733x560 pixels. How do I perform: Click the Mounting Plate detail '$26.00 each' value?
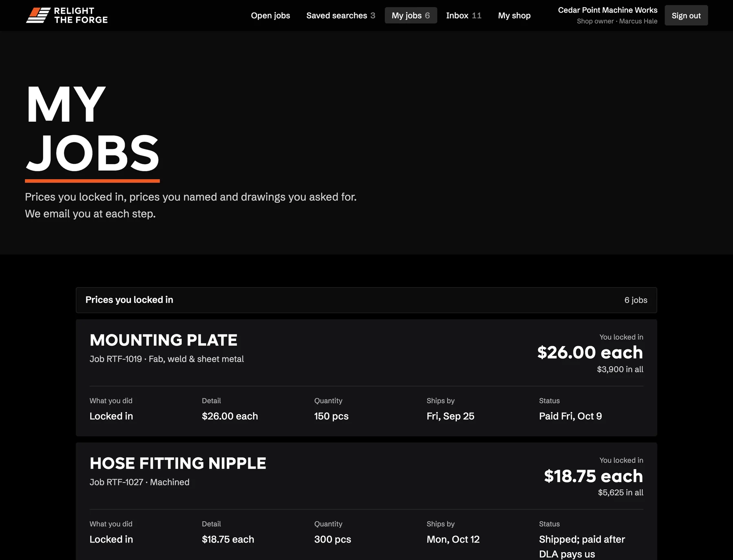(x=230, y=416)
